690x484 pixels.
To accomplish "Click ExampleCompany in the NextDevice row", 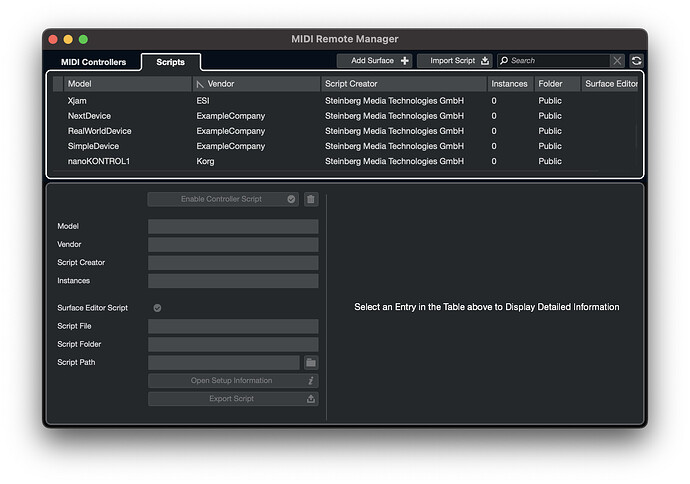I will coord(231,116).
